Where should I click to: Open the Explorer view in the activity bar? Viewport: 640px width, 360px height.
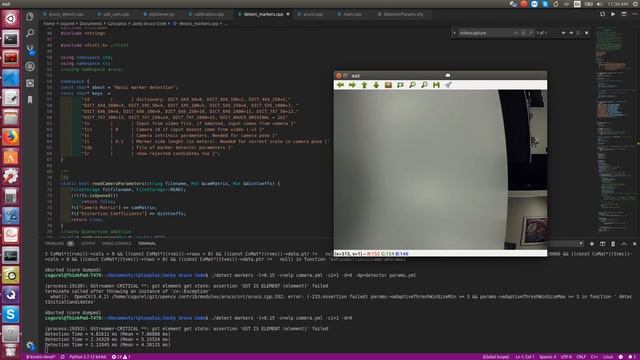30,16
